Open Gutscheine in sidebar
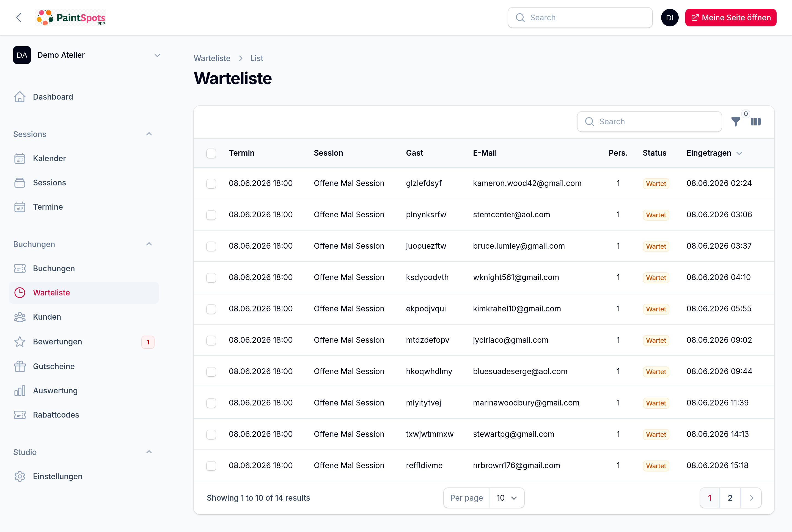792x532 pixels. click(83, 366)
